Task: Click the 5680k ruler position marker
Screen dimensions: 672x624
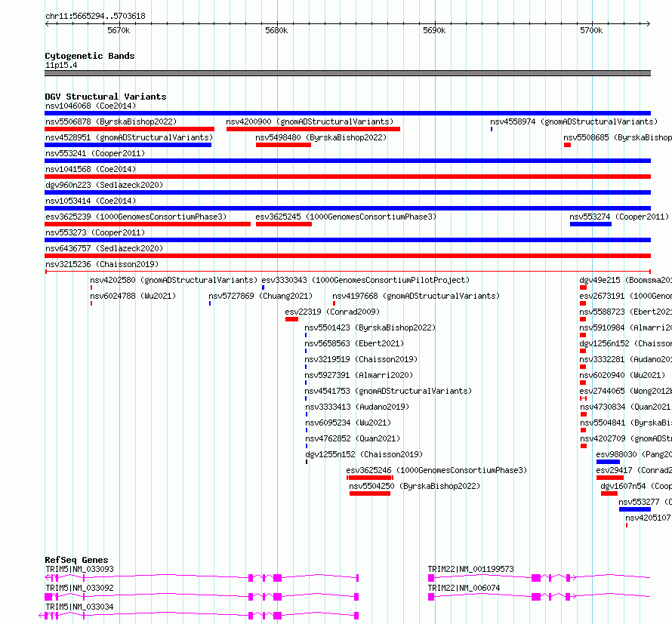Action: click(x=276, y=30)
